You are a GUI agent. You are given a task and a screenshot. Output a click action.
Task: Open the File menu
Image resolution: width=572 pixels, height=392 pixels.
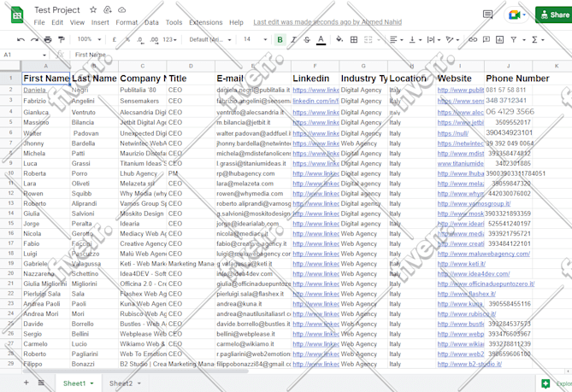[39, 22]
